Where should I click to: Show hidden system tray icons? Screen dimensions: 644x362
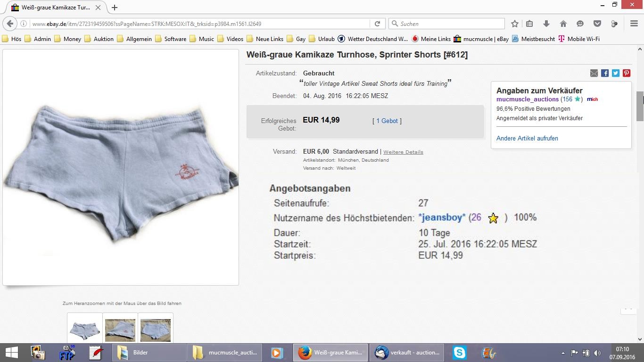563,353
